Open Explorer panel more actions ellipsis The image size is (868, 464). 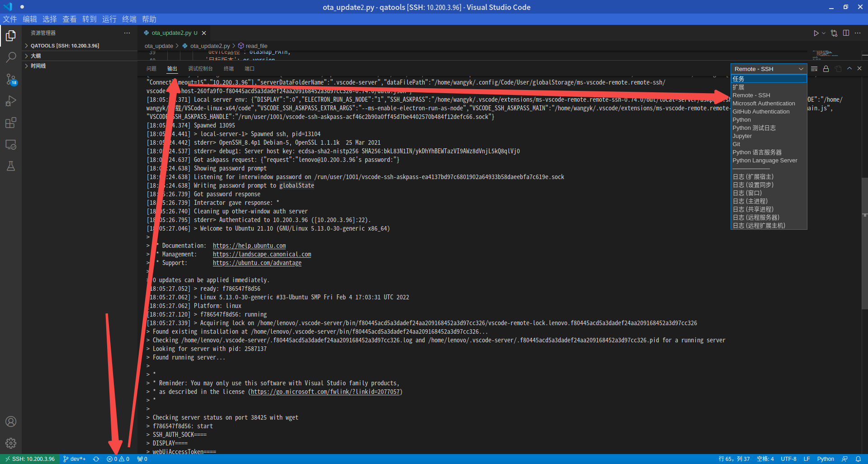127,33
